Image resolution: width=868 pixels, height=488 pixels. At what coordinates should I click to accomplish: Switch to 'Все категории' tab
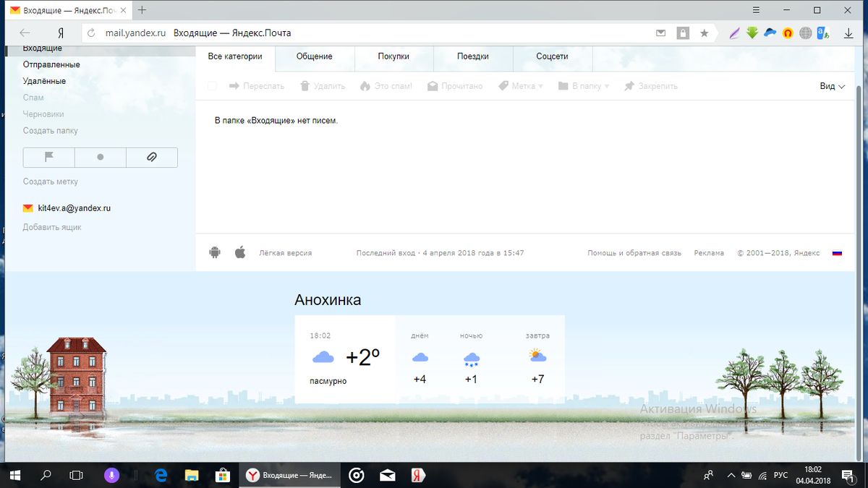235,56
